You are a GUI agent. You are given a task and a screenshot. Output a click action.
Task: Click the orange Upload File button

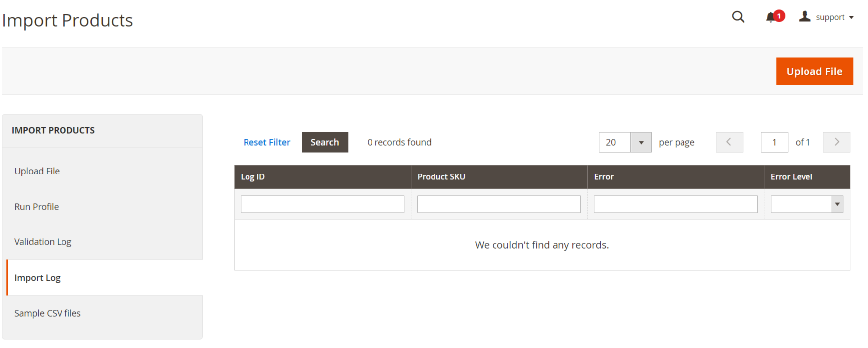click(814, 71)
